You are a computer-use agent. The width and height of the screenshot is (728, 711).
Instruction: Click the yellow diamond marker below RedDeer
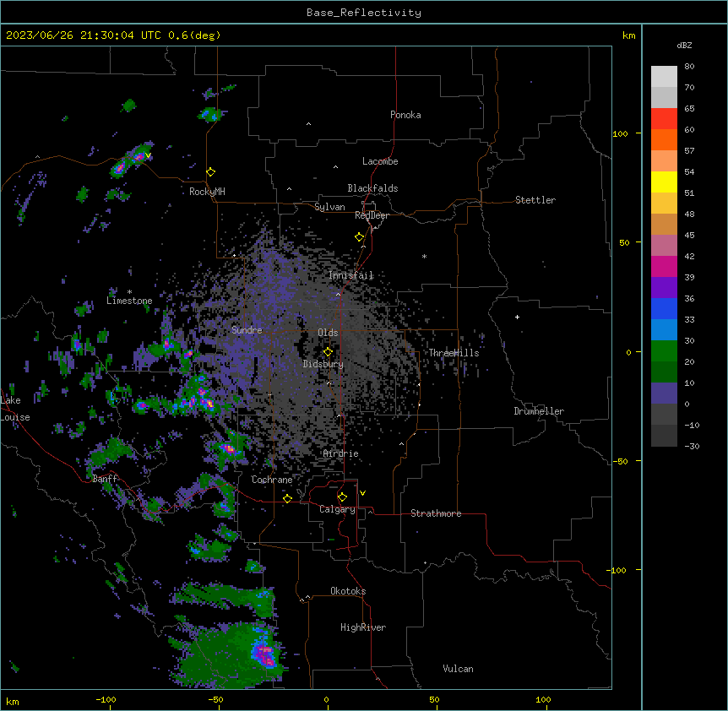[x=360, y=237]
